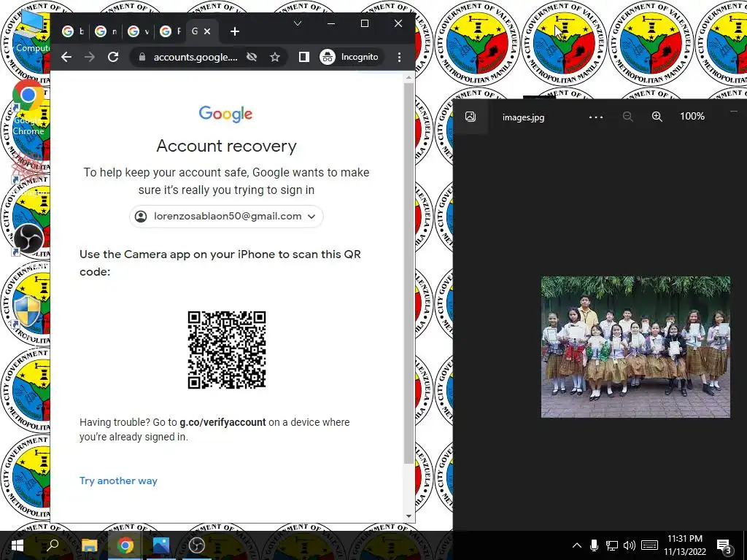Click images.jpg file name in Photos
The width and height of the screenshot is (747, 560).
click(x=523, y=117)
